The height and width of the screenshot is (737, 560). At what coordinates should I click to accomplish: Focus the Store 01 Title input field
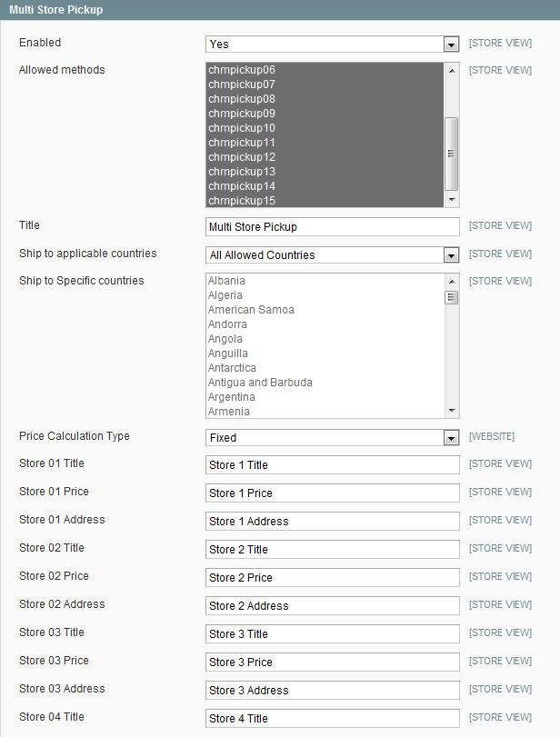[333, 465]
